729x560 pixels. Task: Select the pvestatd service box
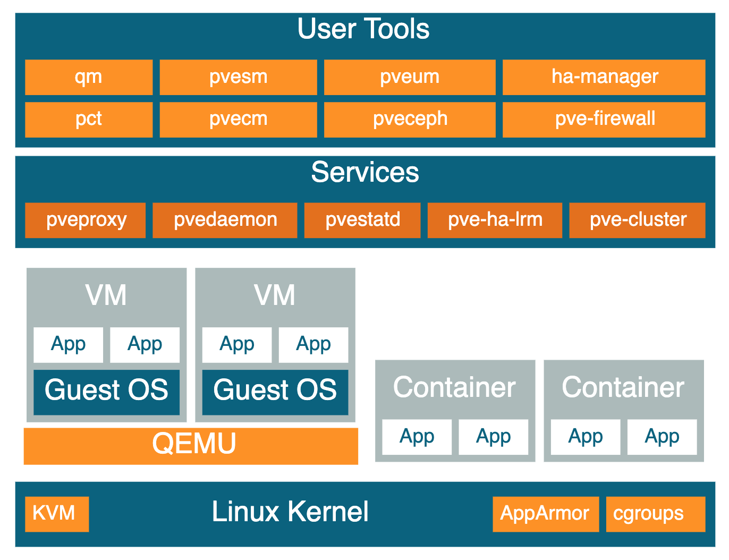[x=362, y=220]
